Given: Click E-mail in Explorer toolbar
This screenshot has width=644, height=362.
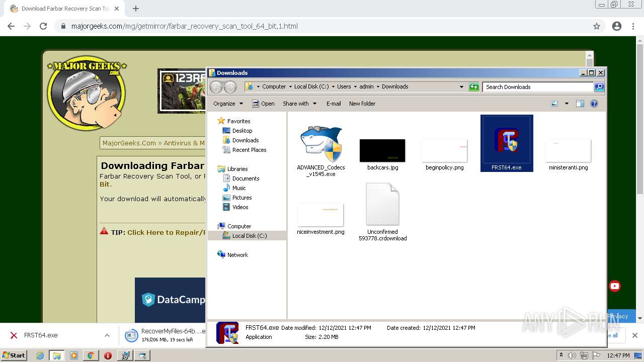Looking at the screenshot, I should (334, 104).
